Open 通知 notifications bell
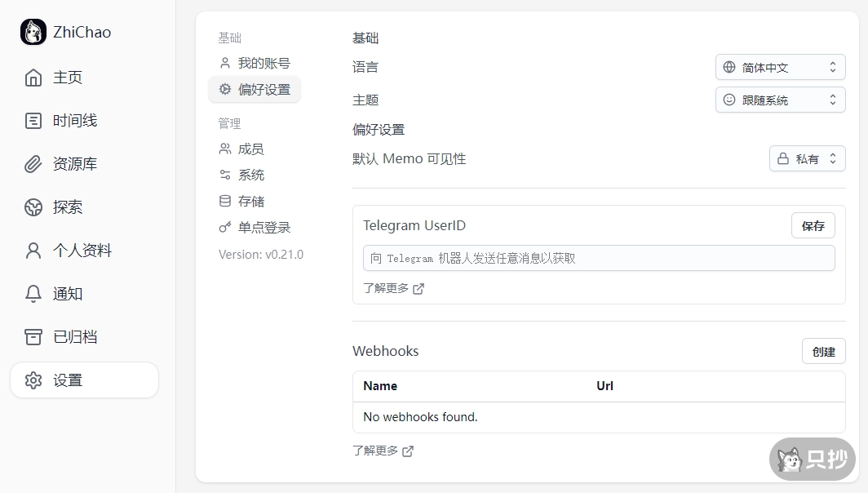Screen dimensions: 868x493 (x=33, y=294)
